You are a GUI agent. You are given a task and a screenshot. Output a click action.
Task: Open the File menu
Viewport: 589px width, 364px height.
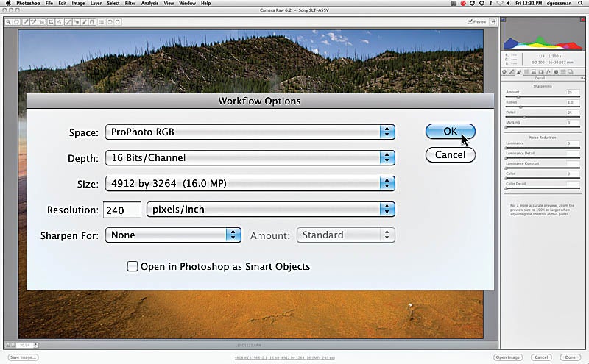[x=49, y=4]
